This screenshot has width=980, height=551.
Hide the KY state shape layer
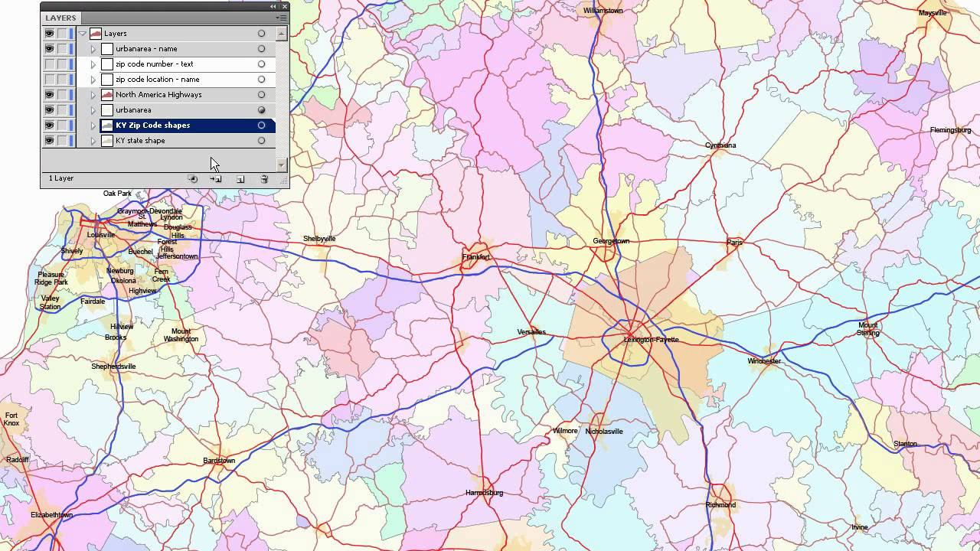pyautogui.click(x=49, y=141)
